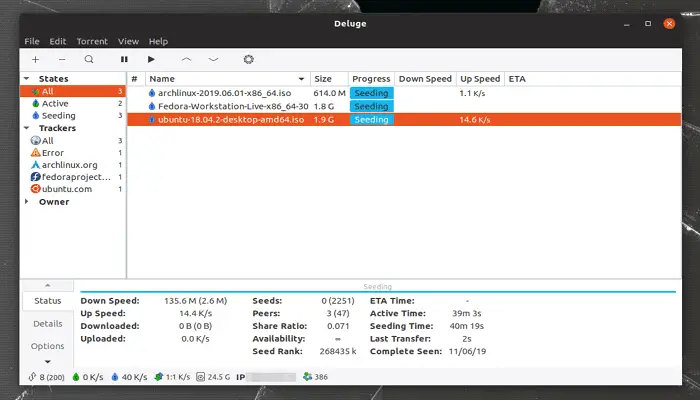Click archlinux torrent Seeding progress bar
Image resolution: width=700 pixels, height=400 pixels.
[x=371, y=93]
